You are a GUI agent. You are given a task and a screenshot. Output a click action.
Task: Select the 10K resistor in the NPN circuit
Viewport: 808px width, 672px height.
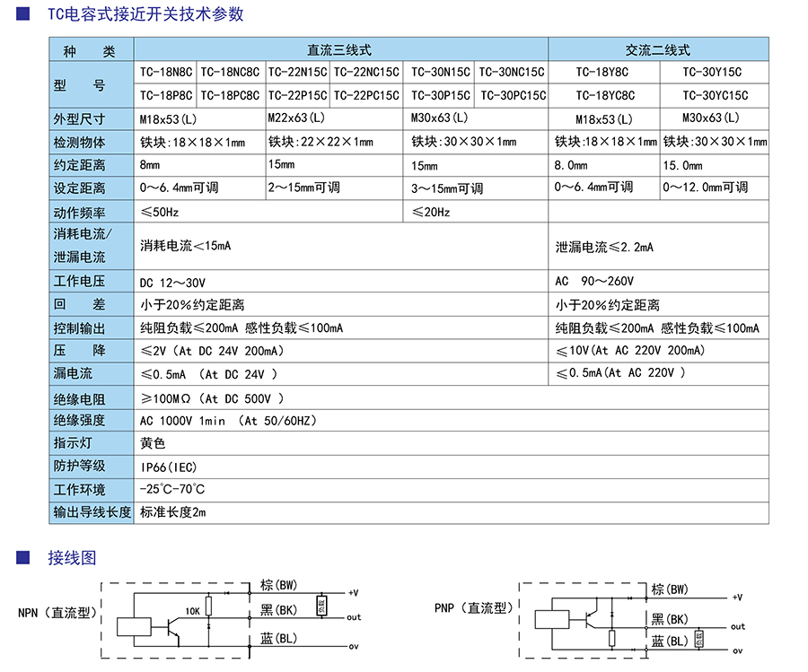[x=208, y=606]
